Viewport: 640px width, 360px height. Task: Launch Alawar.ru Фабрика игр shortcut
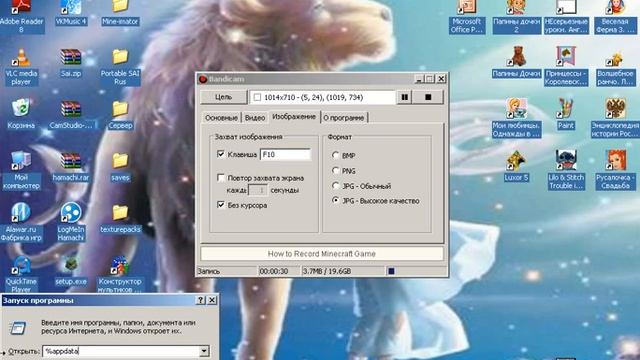(21, 213)
